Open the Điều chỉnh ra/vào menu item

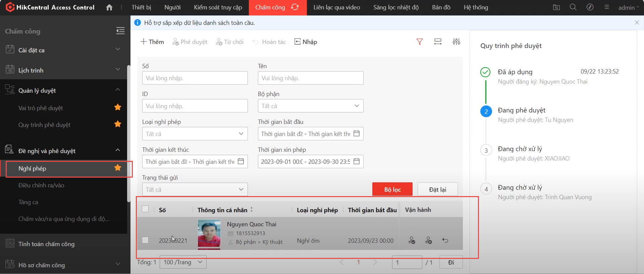pos(41,185)
